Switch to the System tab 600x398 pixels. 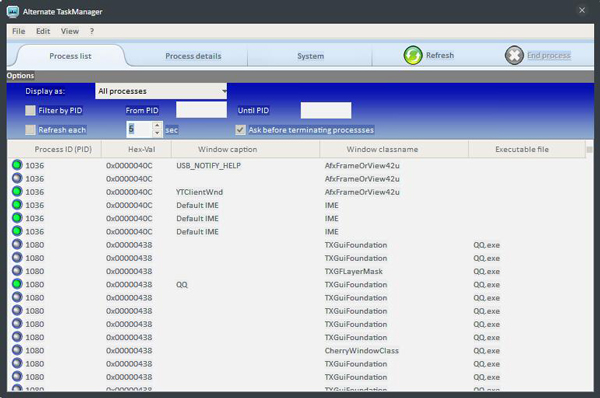(310, 56)
